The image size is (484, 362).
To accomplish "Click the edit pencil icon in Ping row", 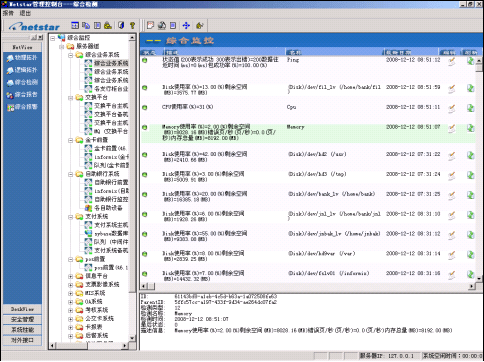I will coord(452,61).
